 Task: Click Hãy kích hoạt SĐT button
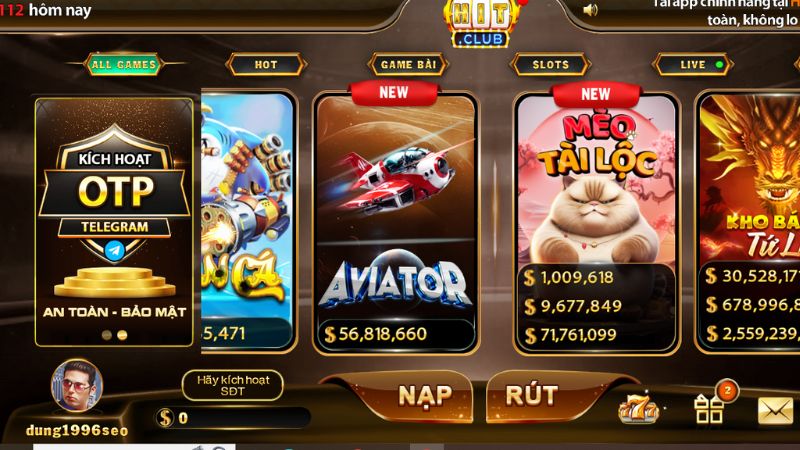click(x=233, y=386)
